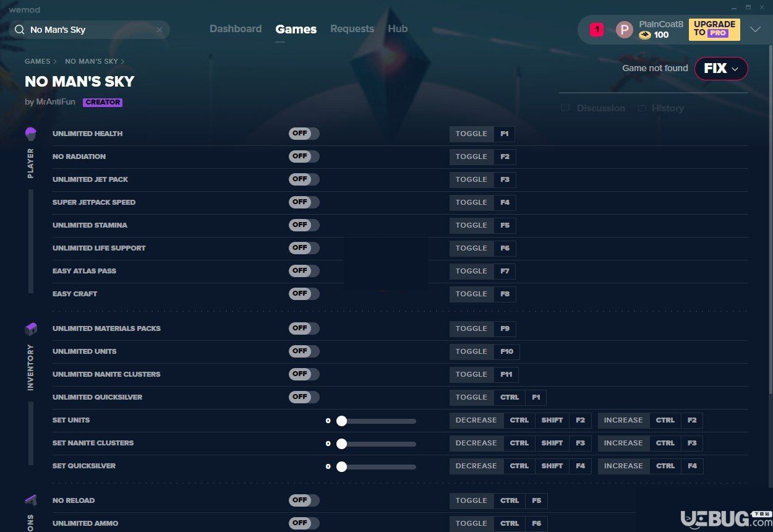Viewport: 773px width, 532px height.
Task: Toggle Unlimited Materials Packs
Action: point(304,328)
